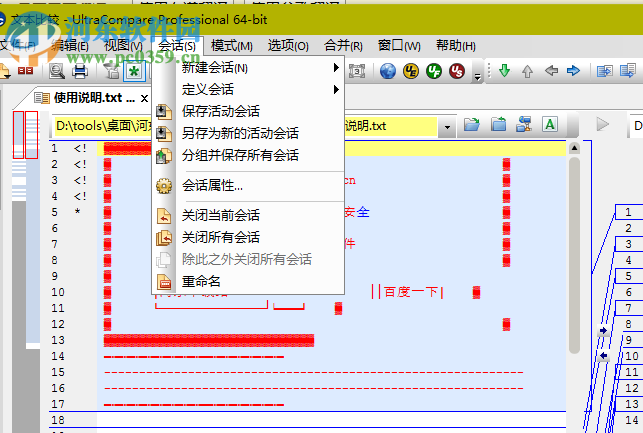This screenshot has height=433, width=643.
Task: Click the merge-all-to-right pane icon
Action: [x=604, y=71]
